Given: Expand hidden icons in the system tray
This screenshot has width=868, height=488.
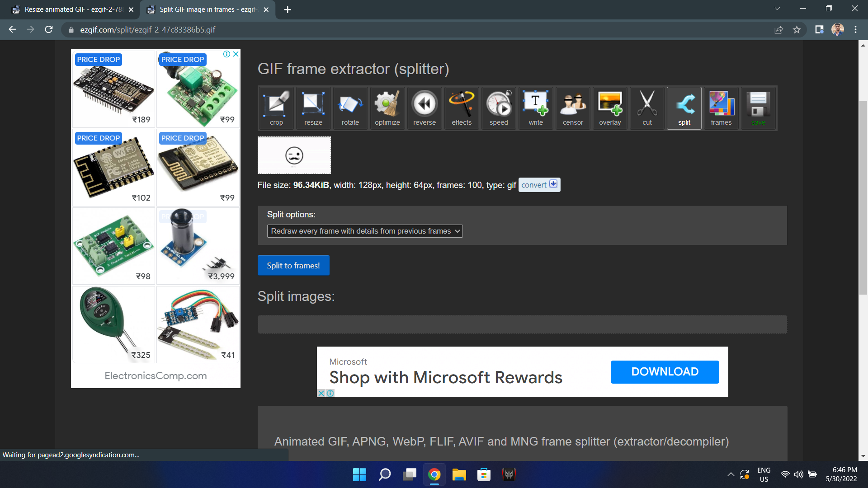Looking at the screenshot, I should click(731, 474).
